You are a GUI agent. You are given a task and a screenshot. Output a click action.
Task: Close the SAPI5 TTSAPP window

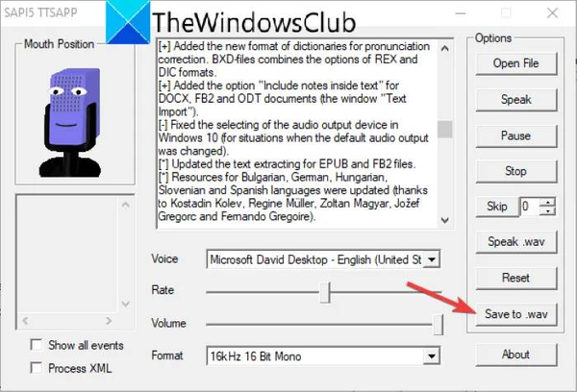point(552,12)
